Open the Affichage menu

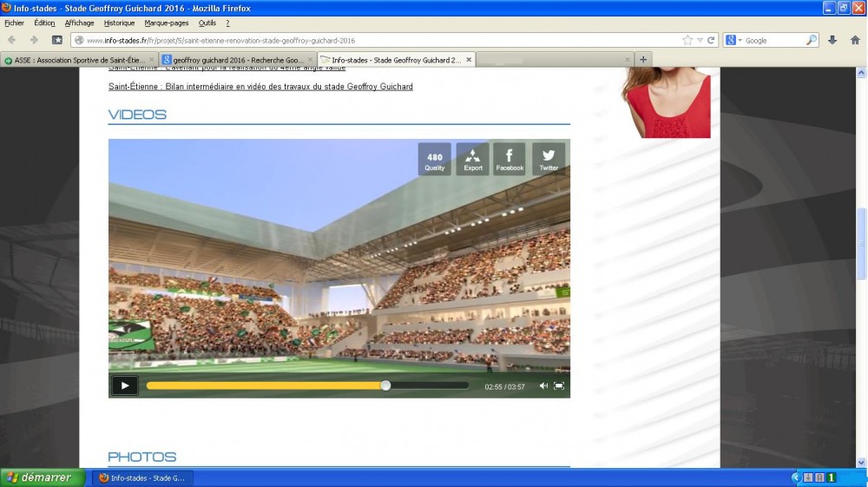coord(79,23)
